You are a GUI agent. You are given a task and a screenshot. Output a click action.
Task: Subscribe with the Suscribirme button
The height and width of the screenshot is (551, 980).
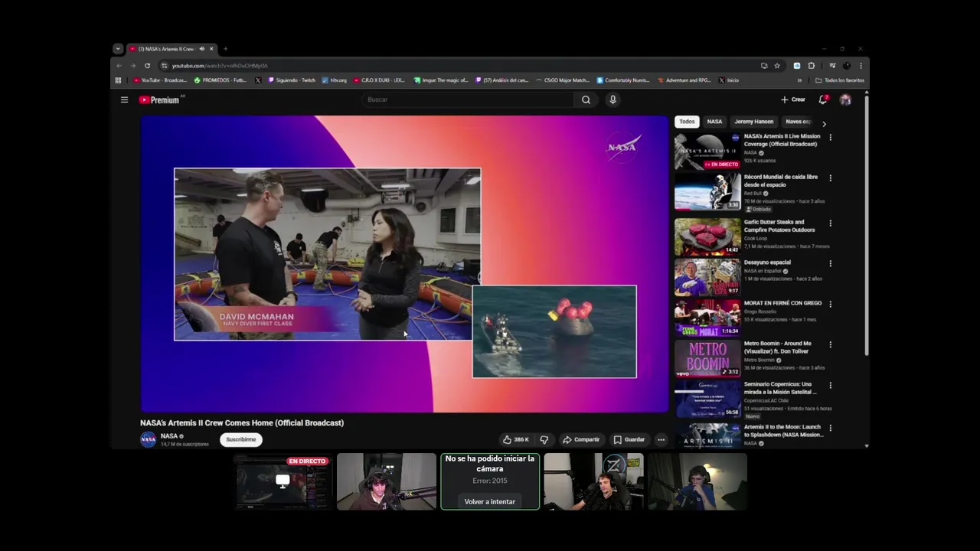pyautogui.click(x=241, y=439)
